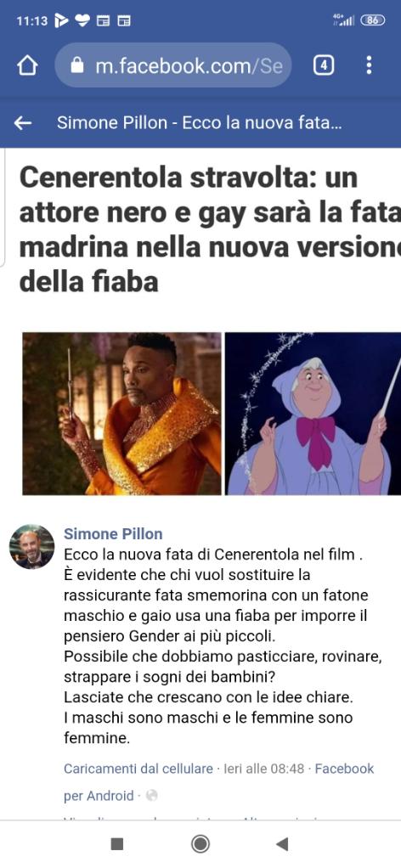401x868 pixels.
Task: Tap the Facebook per Android link
Action: [x=219, y=781]
